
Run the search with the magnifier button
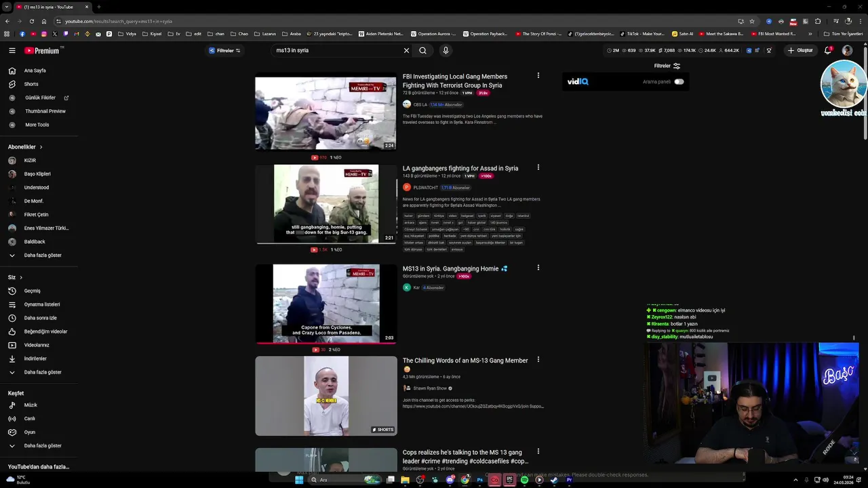click(422, 50)
